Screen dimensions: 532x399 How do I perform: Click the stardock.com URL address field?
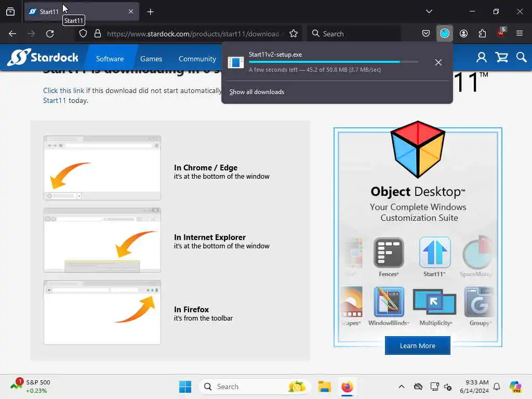[x=193, y=34]
